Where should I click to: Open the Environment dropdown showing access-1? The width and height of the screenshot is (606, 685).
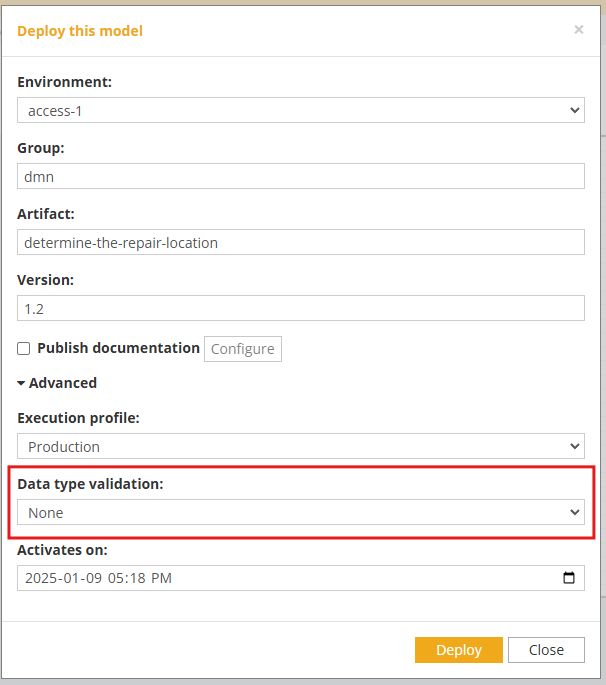point(301,110)
